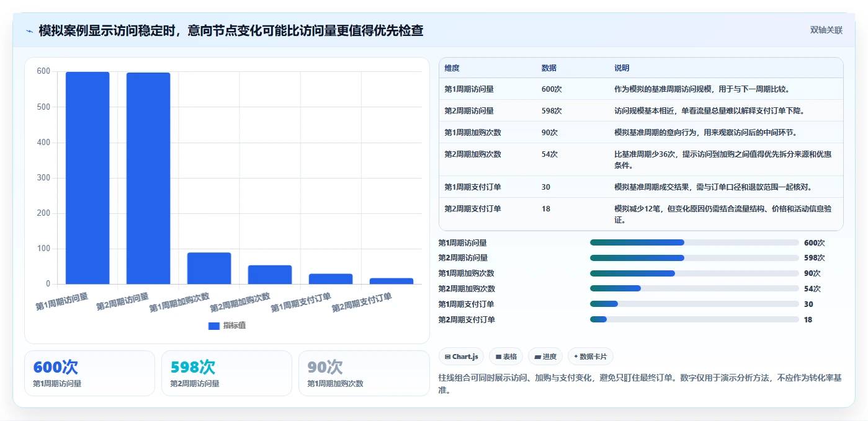868x421 pixels.
Task: Click the 第1周期加购次数 bar in chart
Action: 209,268
